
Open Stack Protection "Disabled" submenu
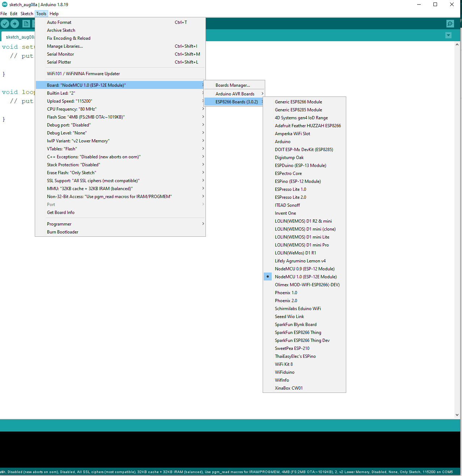pos(120,165)
